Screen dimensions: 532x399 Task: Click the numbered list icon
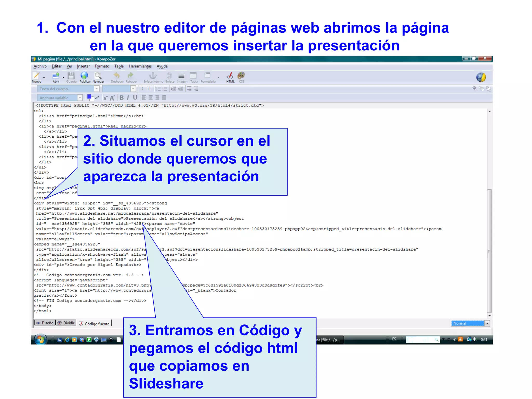(158, 89)
